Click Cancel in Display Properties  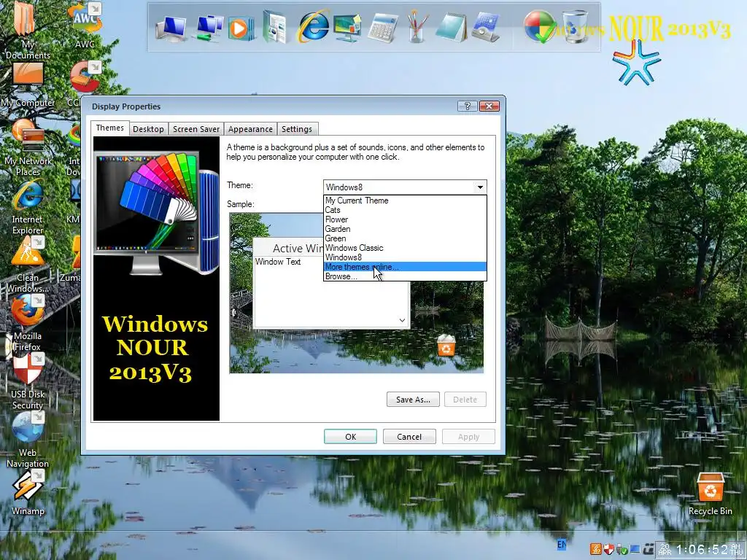pos(409,437)
